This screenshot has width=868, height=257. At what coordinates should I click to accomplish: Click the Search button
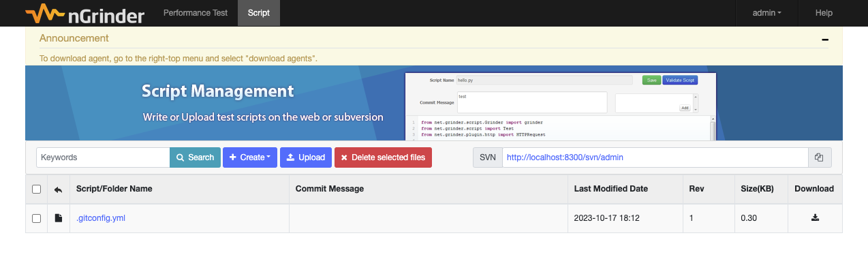click(195, 157)
